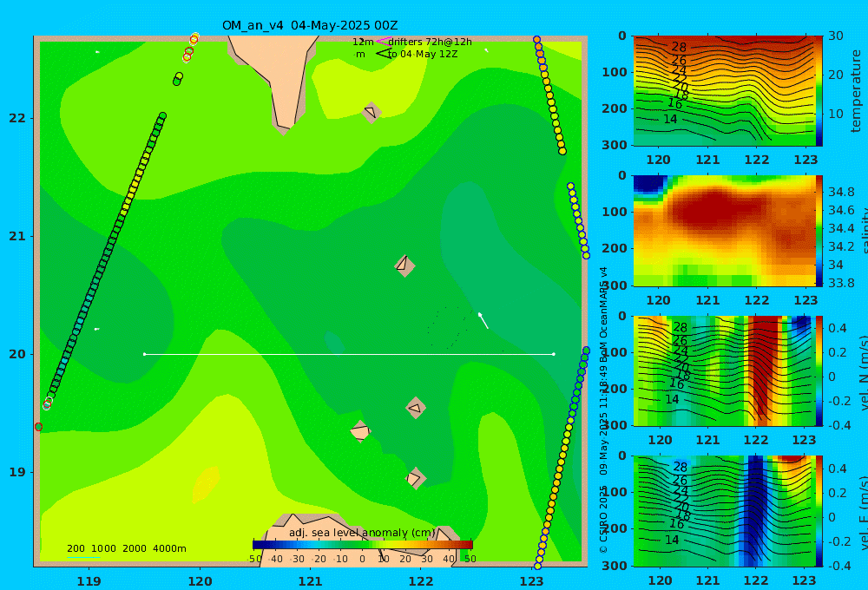Select the island marker near 22N east of Taiwan

click(x=371, y=112)
